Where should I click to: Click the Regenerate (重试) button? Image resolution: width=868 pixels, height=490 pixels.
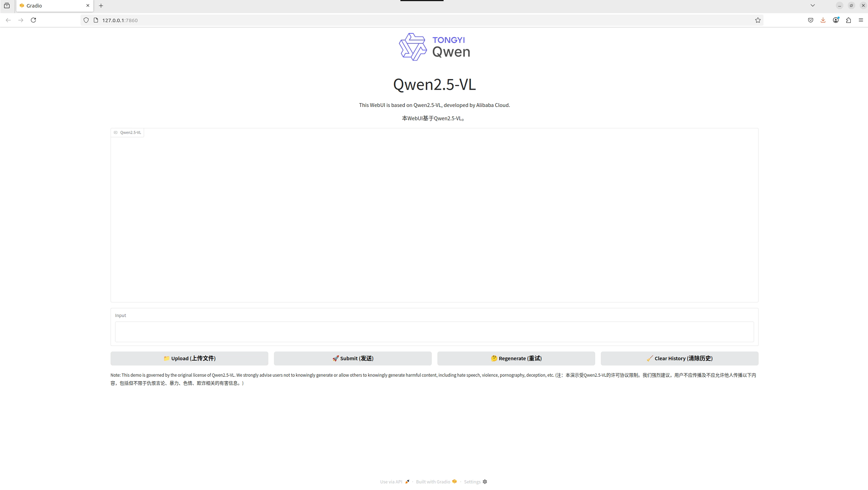(516, 358)
